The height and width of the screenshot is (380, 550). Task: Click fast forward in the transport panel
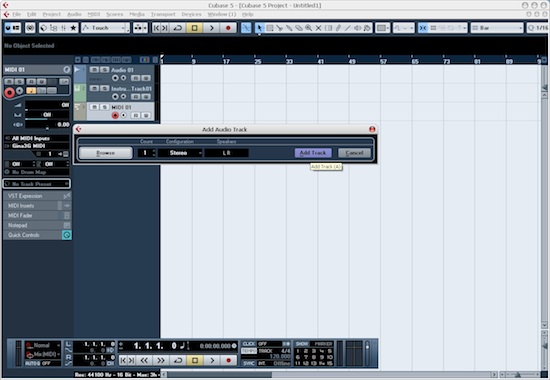[161, 360]
